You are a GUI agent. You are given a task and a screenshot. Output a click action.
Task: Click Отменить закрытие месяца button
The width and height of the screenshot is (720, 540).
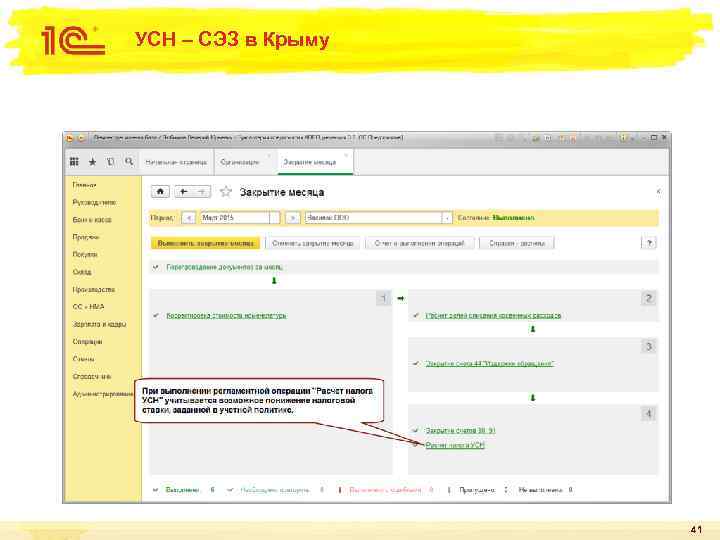point(313,243)
